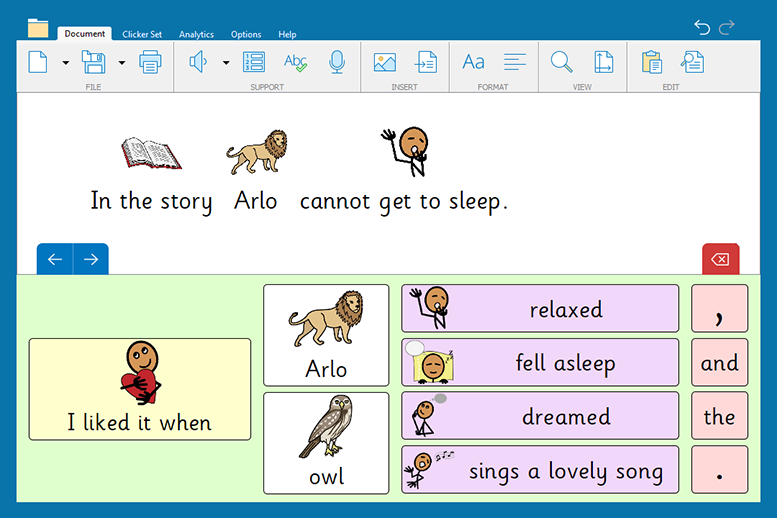This screenshot has width=777, height=518.
Task: Click the Save floppy disk icon
Action: [93, 62]
